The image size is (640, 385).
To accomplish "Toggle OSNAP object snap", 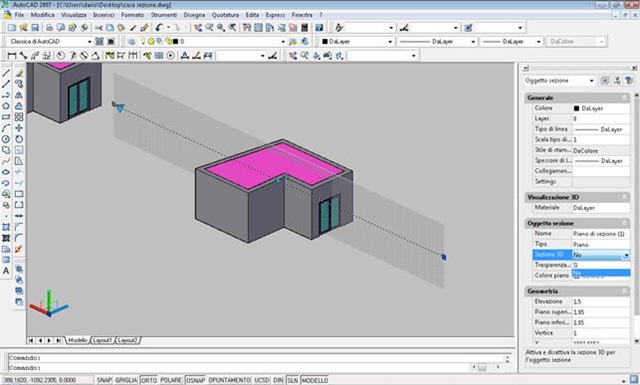I will click(196, 380).
